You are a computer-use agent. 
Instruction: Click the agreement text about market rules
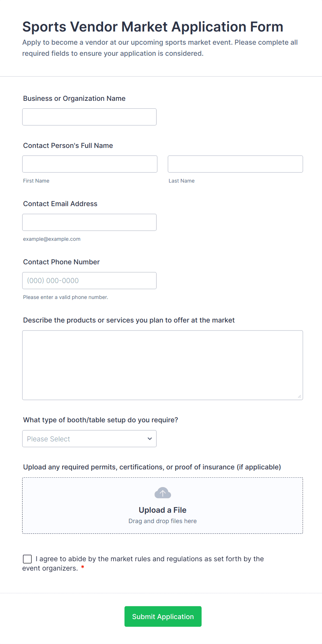point(150,559)
